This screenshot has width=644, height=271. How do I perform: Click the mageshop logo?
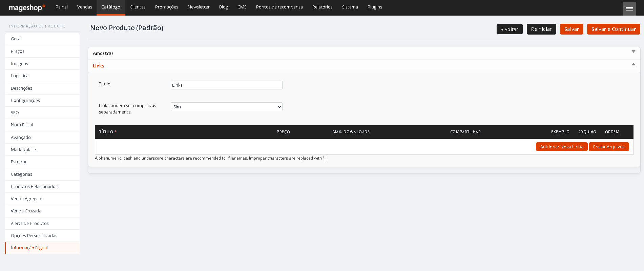click(x=27, y=7)
